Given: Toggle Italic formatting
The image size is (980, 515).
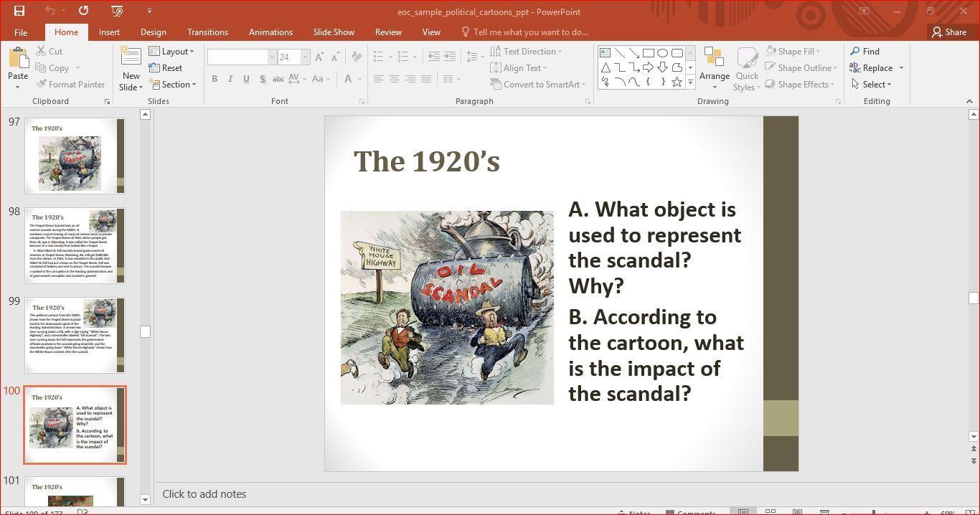Looking at the screenshot, I should [230, 79].
